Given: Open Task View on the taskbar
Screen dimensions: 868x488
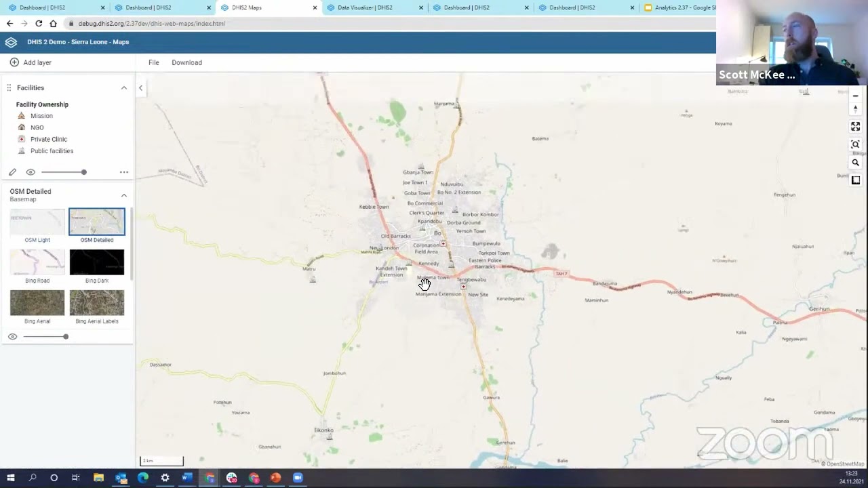Looking at the screenshot, I should [75, 478].
